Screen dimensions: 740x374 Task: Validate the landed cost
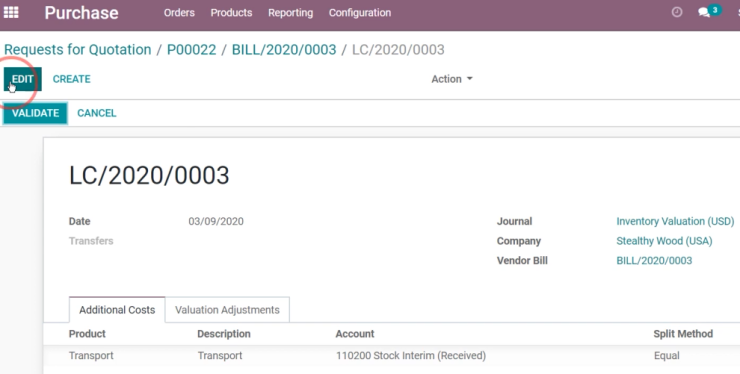(x=35, y=113)
